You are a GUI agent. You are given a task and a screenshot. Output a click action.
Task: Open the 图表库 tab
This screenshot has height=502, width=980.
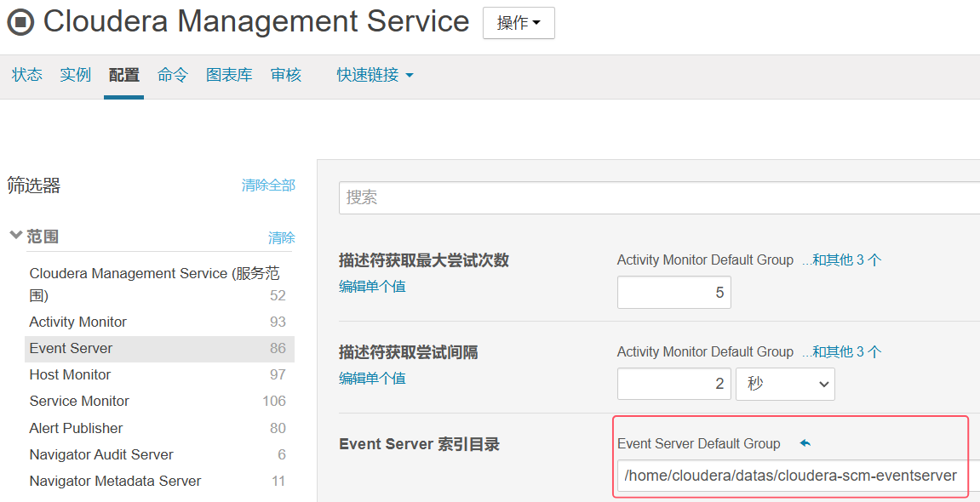[x=228, y=75]
